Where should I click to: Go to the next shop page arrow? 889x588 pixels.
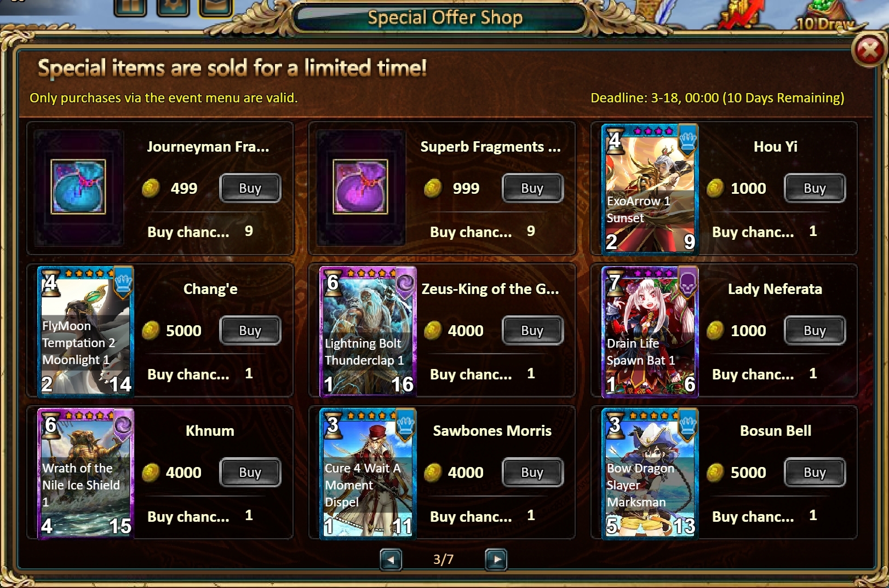(496, 560)
